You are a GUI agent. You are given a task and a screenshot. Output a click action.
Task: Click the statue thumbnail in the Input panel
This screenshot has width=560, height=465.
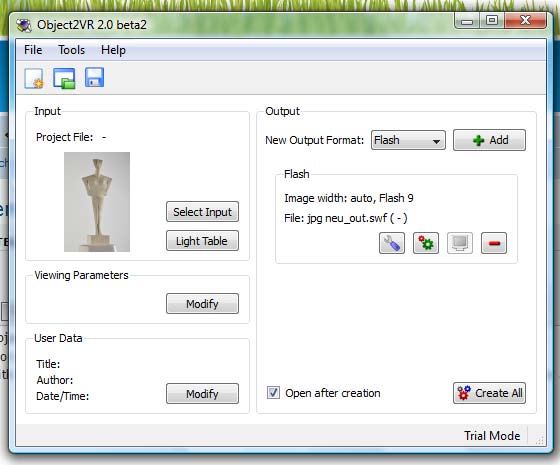pyautogui.click(x=97, y=202)
